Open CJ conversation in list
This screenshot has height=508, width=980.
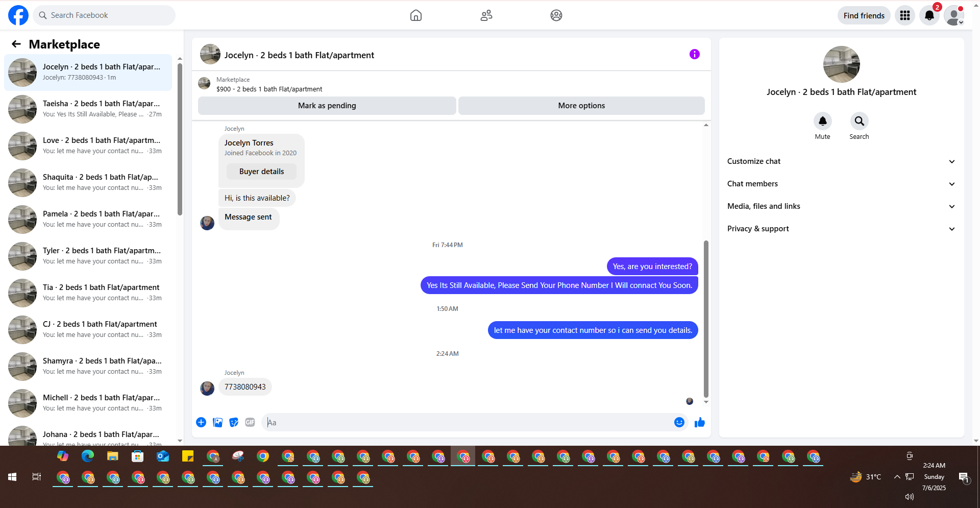88,329
